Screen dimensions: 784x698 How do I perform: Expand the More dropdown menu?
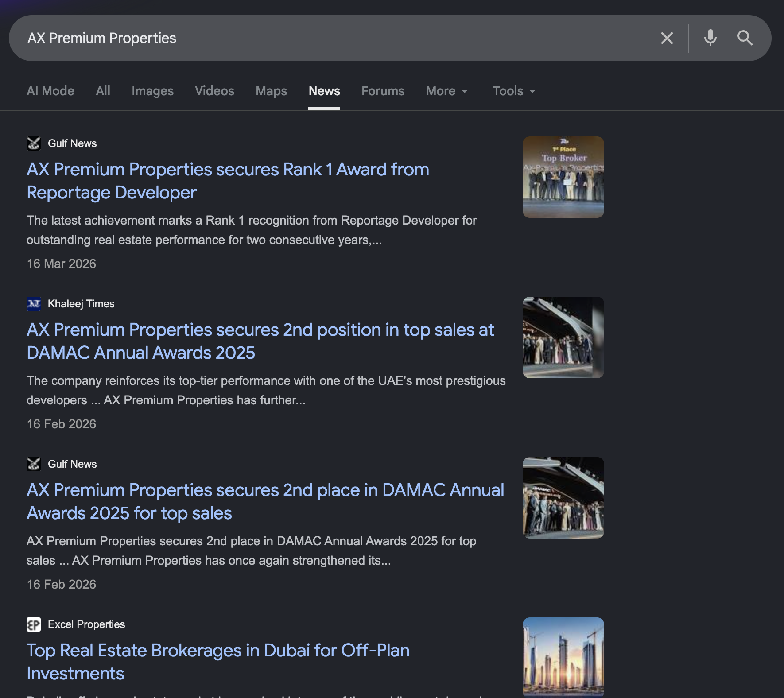(447, 91)
